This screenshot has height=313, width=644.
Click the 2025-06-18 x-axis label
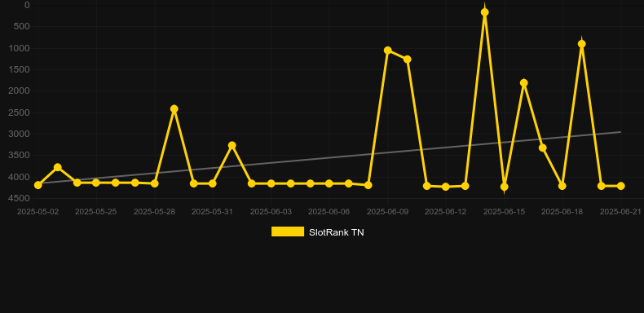click(x=562, y=212)
